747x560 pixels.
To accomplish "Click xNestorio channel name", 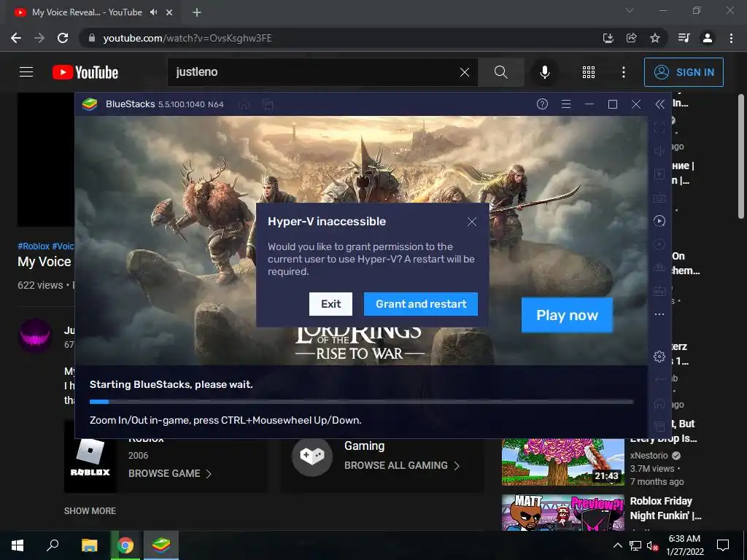I will [649, 455].
